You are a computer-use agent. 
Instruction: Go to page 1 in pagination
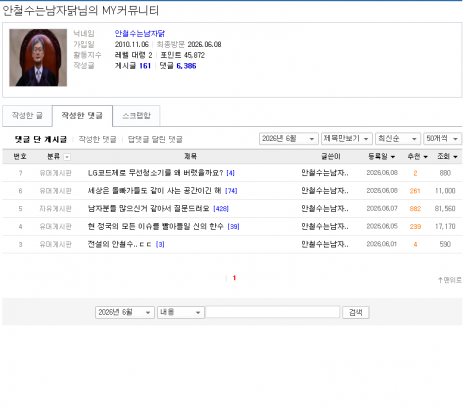pyautogui.click(x=234, y=278)
